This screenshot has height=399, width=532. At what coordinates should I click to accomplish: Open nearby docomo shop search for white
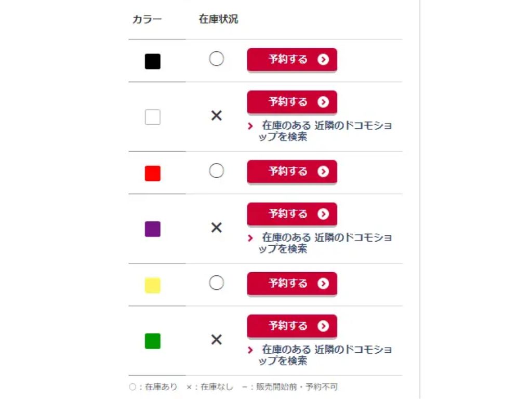[x=320, y=131]
